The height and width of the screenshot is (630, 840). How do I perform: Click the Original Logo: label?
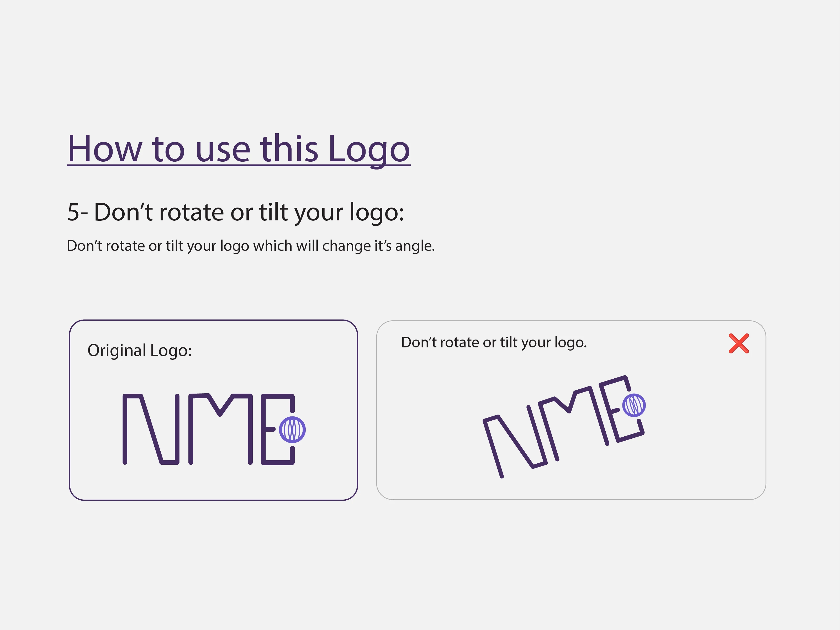tap(139, 350)
